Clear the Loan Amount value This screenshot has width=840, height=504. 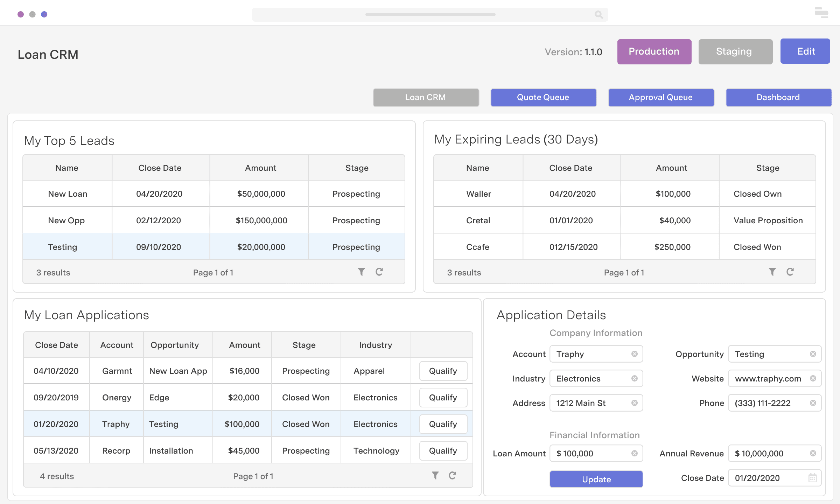pyautogui.click(x=635, y=453)
